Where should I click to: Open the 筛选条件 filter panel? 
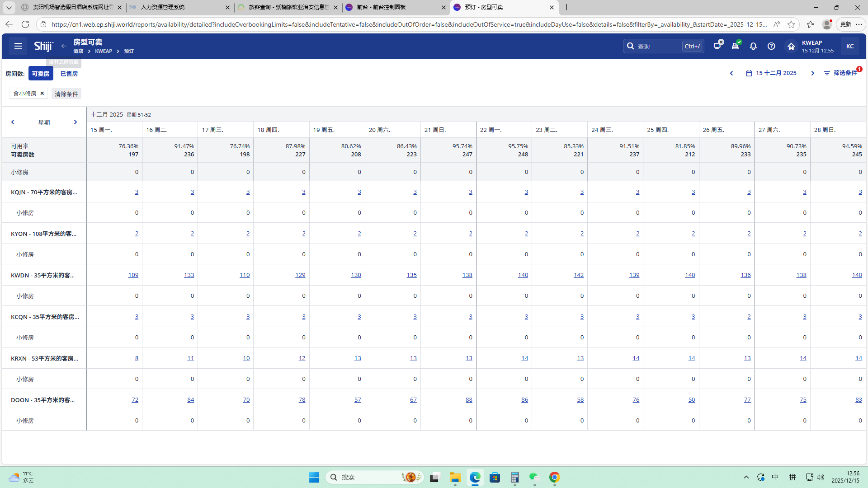coord(841,73)
